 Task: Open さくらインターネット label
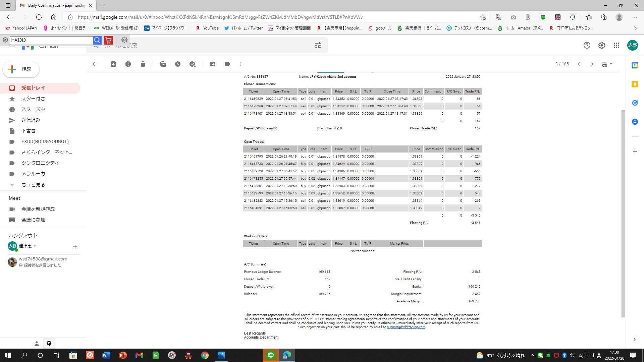pos(40,152)
